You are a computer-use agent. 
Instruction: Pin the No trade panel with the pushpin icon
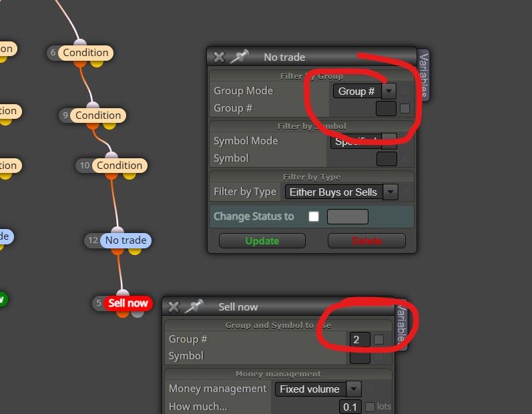(x=239, y=56)
